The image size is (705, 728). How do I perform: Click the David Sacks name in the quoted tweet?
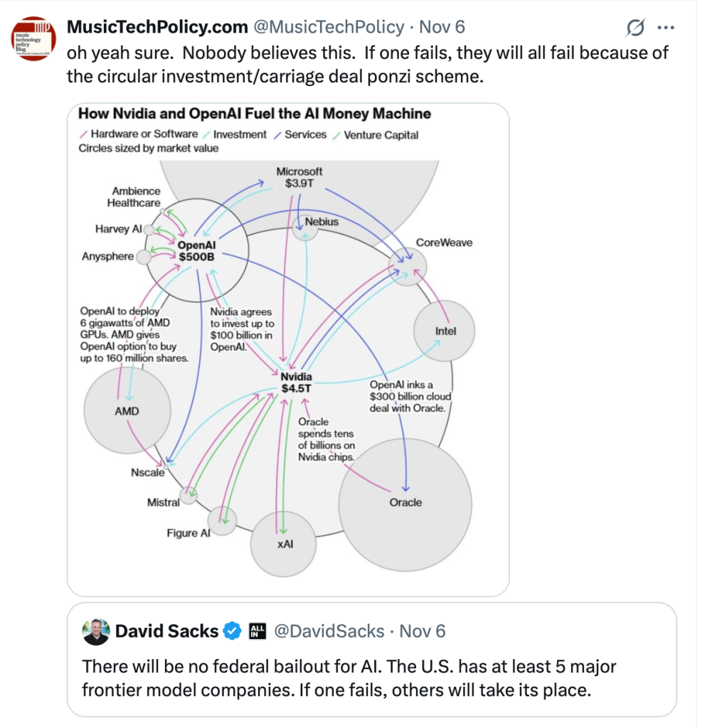point(166,631)
